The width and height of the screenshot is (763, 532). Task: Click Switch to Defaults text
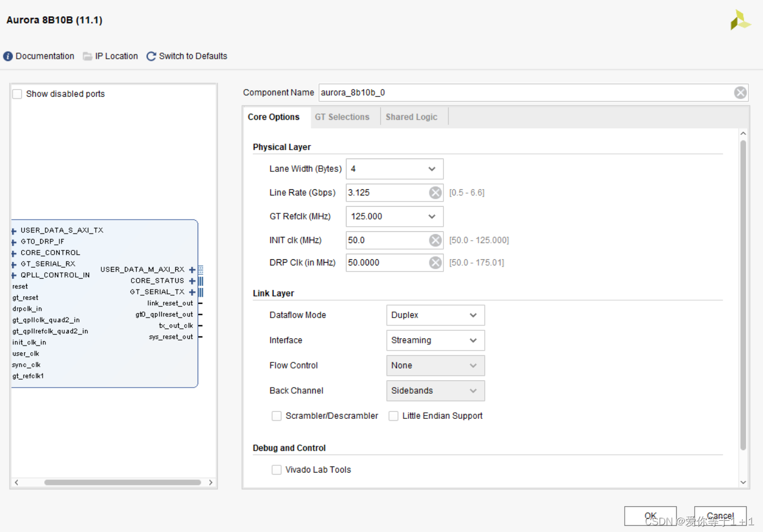coord(193,57)
